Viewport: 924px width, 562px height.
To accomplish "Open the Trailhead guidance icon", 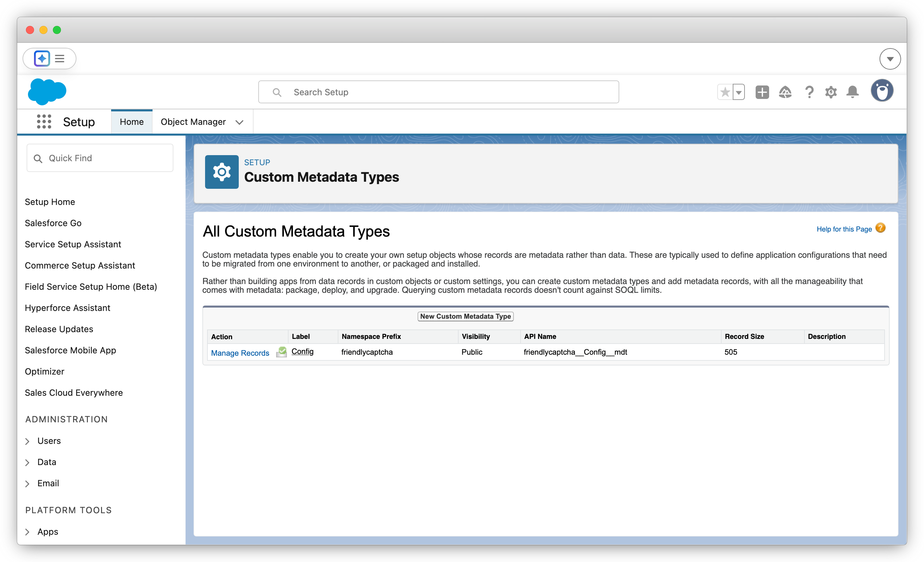I will pyautogui.click(x=785, y=92).
